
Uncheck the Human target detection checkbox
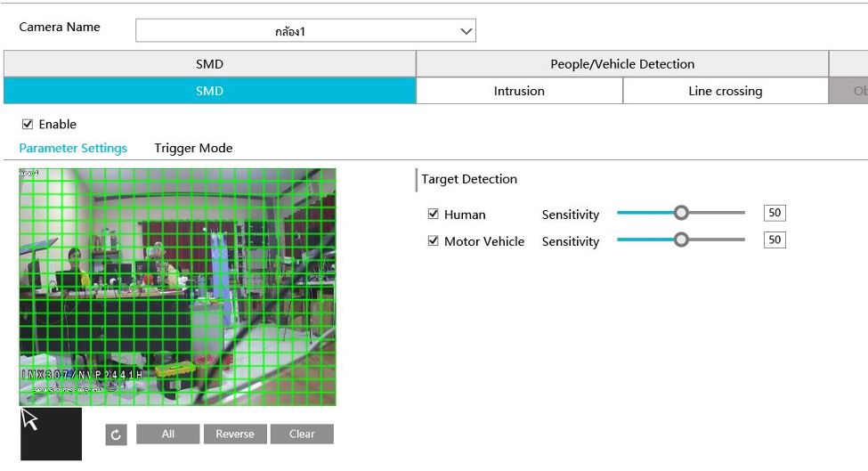pyautogui.click(x=434, y=215)
